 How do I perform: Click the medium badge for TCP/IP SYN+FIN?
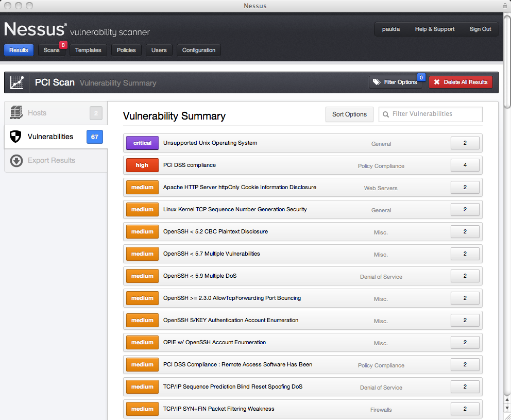click(142, 409)
